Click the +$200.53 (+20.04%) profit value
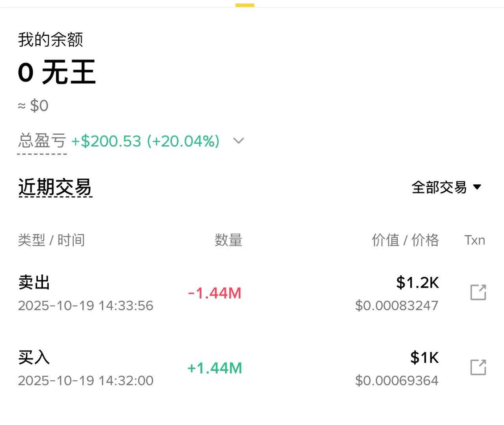This screenshot has width=504, height=425. click(145, 141)
